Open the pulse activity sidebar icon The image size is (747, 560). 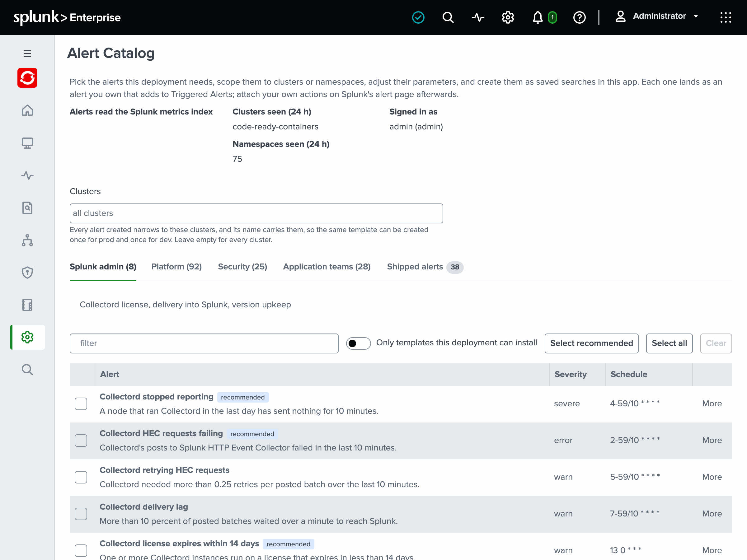pyautogui.click(x=27, y=175)
